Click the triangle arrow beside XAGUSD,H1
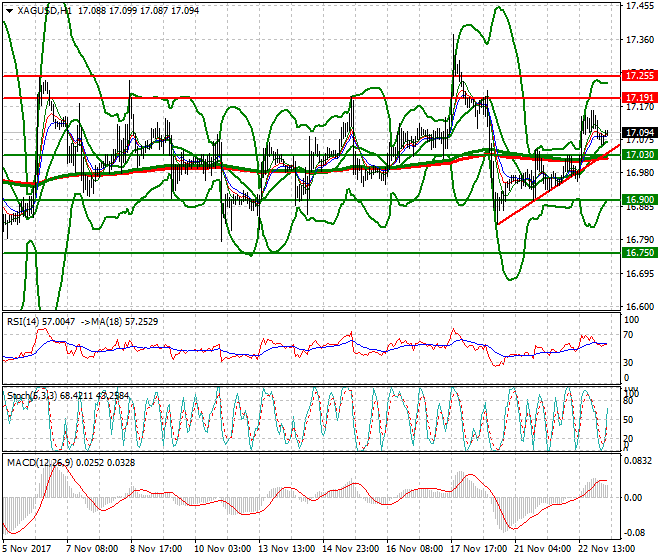The height and width of the screenshot is (560, 660). pyautogui.click(x=9, y=10)
